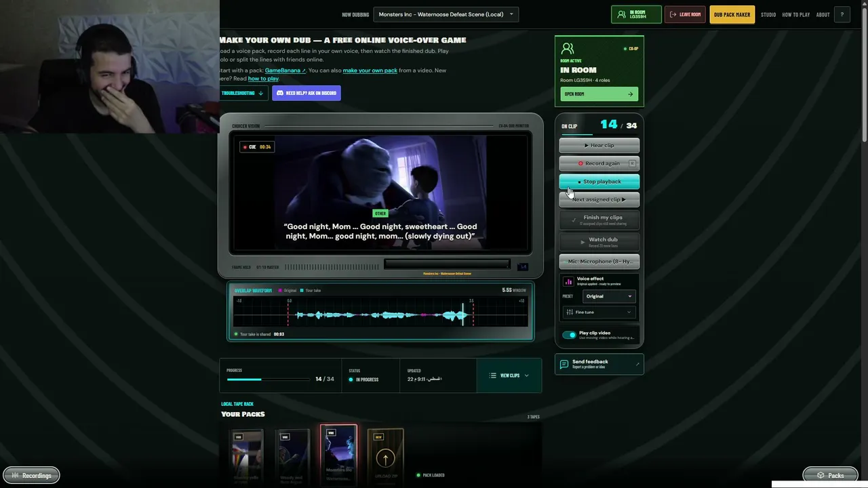Viewport: 868px width, 488px height.
Task: Click the Send feedback chat icon
Action: click(564, 364)
